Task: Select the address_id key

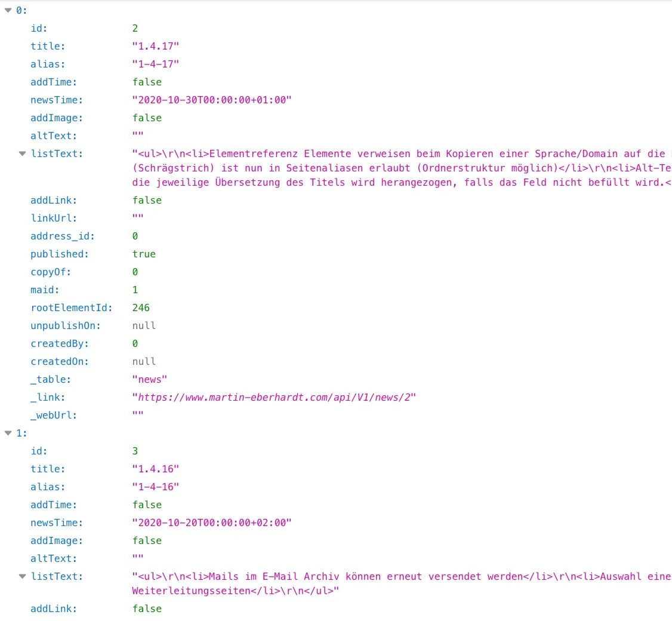Action: point(63,236)
